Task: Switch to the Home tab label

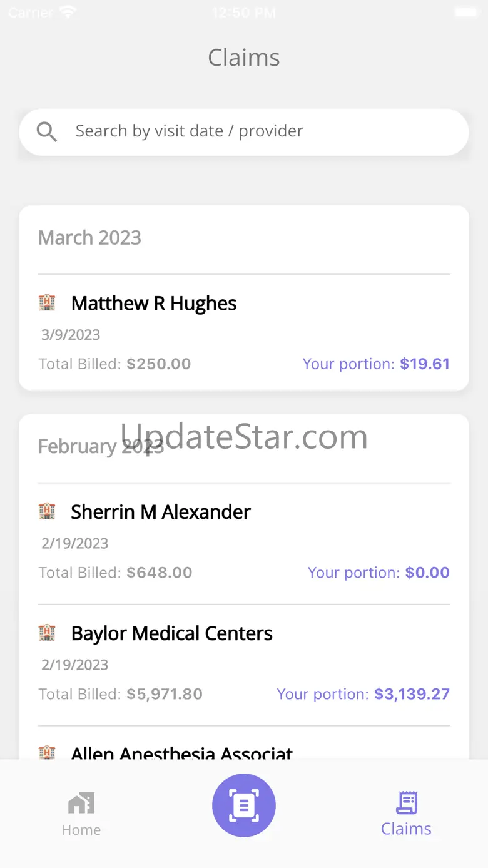Action: click(x=81, y=830)
